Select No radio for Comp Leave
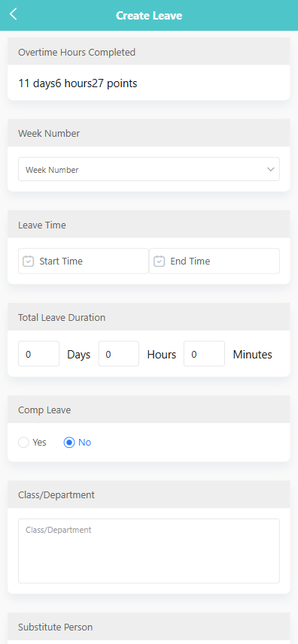Image resolution: width=298 pixels, height=644 pixels. click(69, 443)
